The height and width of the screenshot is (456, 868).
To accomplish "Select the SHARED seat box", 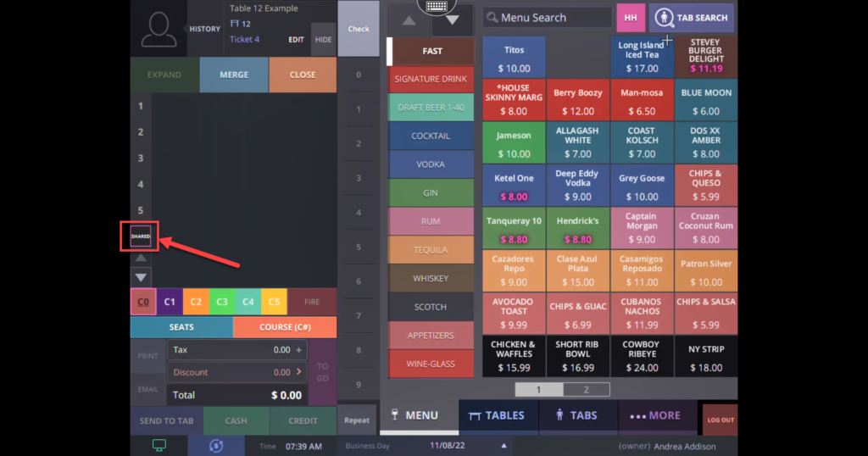I will click(141, 236).
